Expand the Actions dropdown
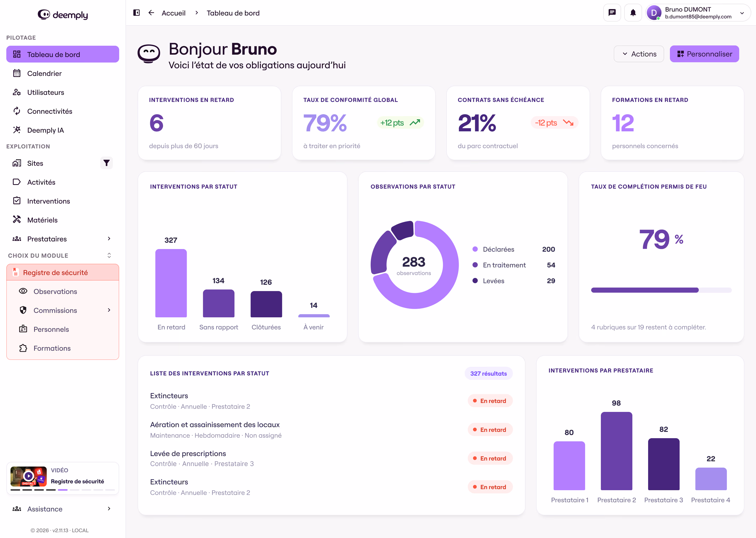756x538 pixels. point(638,54)
